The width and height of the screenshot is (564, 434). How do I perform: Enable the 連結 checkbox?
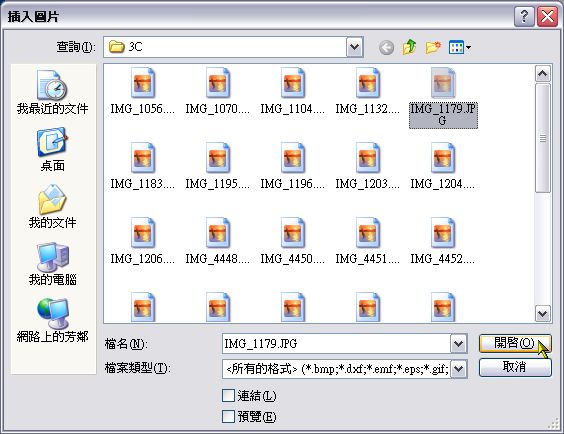coord(228,396)
